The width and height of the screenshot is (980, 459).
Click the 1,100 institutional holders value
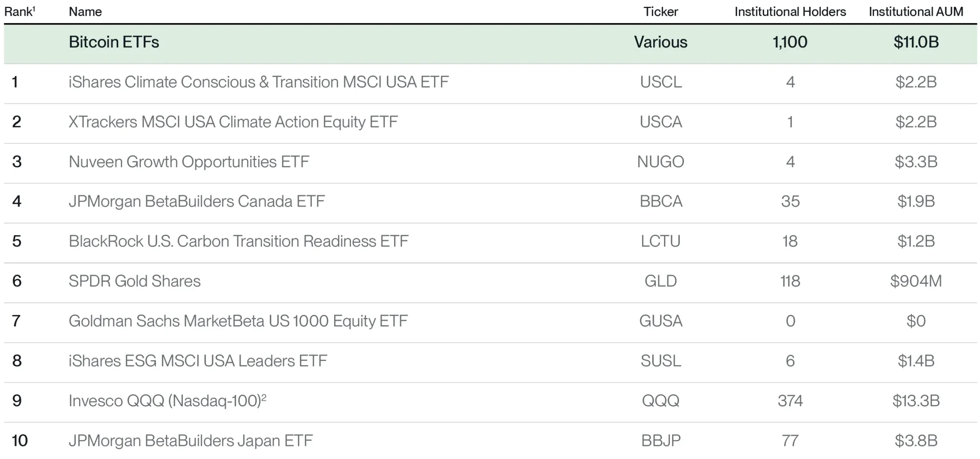(x=789, y=42)
